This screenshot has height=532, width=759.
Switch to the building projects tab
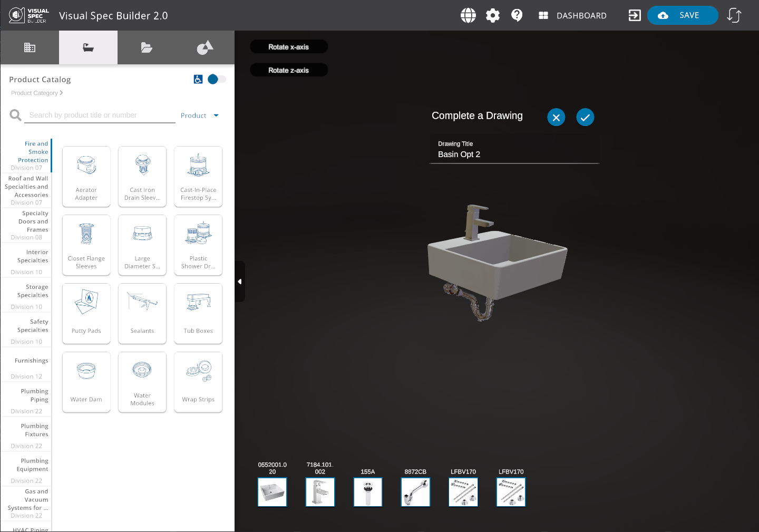point(30,47)
